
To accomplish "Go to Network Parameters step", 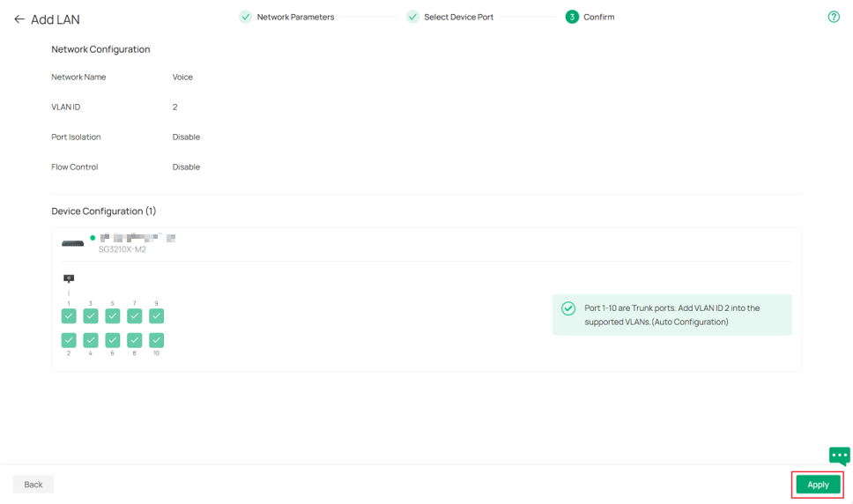I will (295, 17).
